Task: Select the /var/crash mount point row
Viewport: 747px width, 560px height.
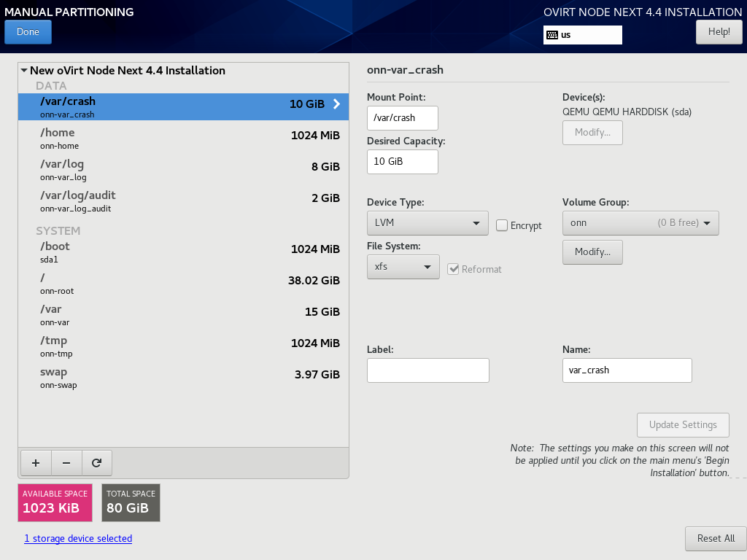Action: (183, 106)
